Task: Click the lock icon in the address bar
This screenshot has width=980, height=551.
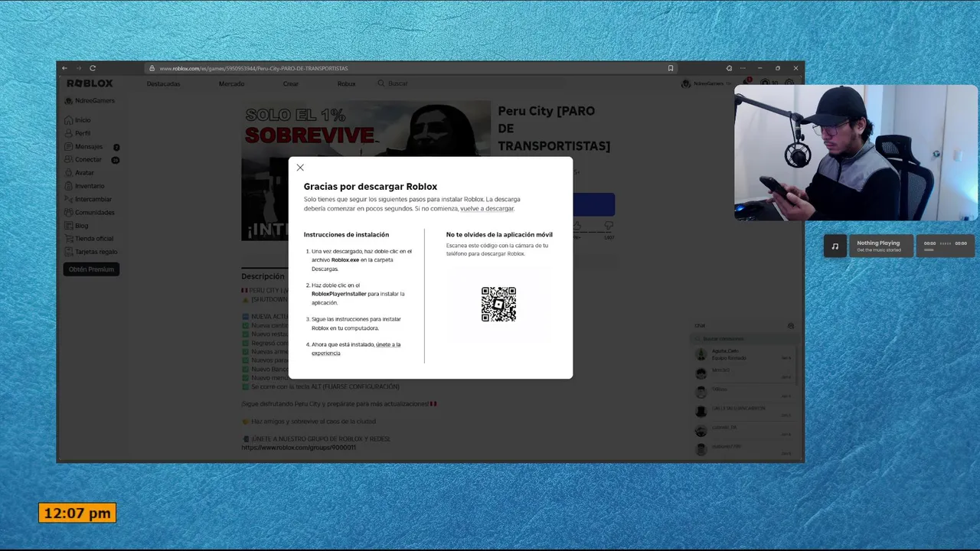Action: pos(152,68)
